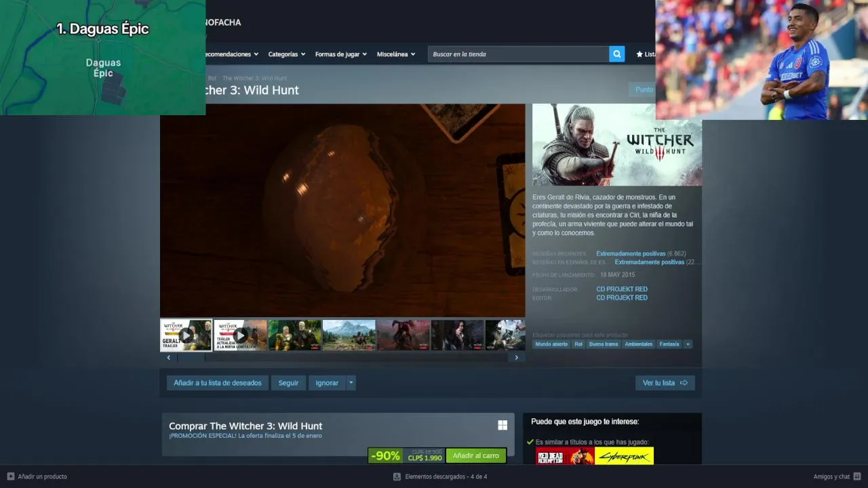Open the Miscelánea dropdown menu
868x488 pixels.
396,54
